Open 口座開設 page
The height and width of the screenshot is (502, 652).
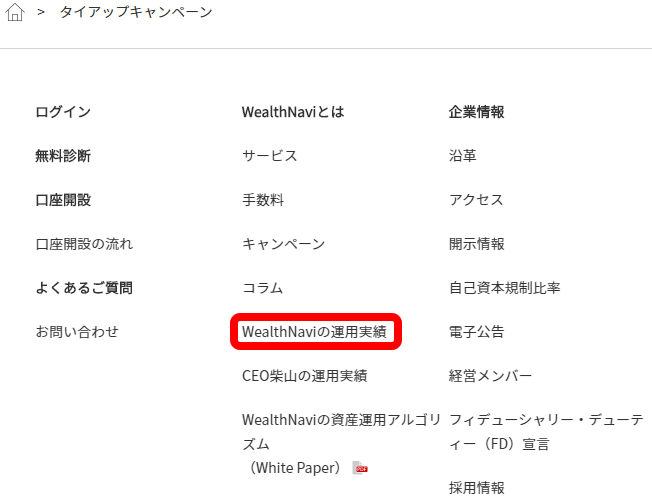tap(63, 200)
